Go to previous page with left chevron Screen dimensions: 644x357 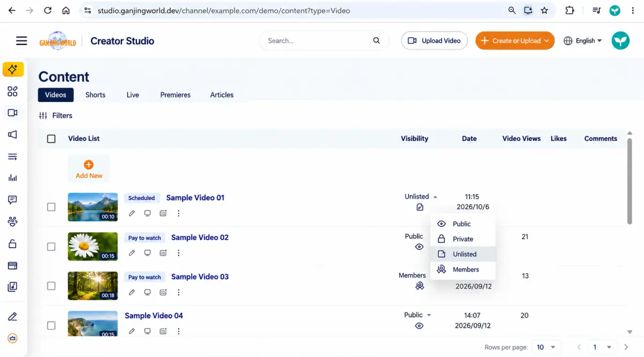tap(579, 347)
